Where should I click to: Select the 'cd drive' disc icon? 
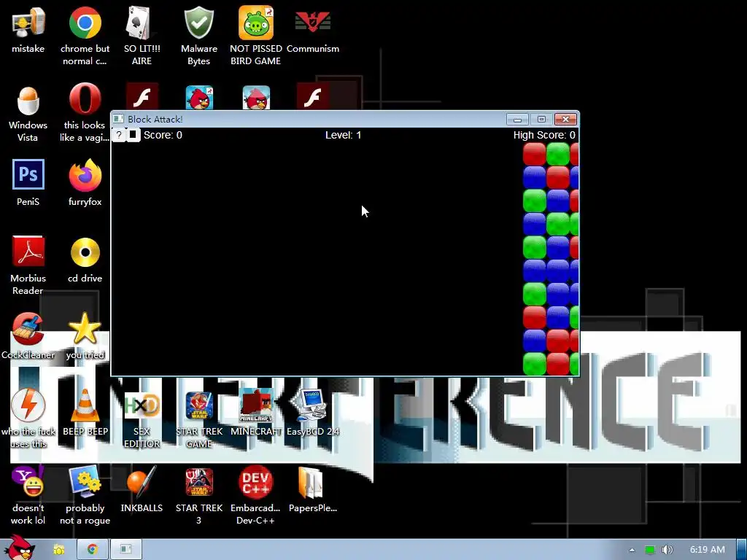click(x=85, y=260)
